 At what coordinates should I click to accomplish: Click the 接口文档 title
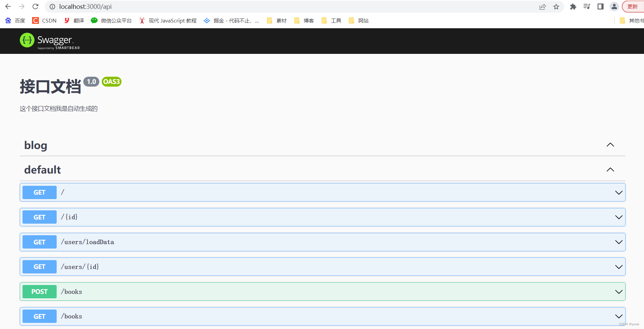coord(51,87)
